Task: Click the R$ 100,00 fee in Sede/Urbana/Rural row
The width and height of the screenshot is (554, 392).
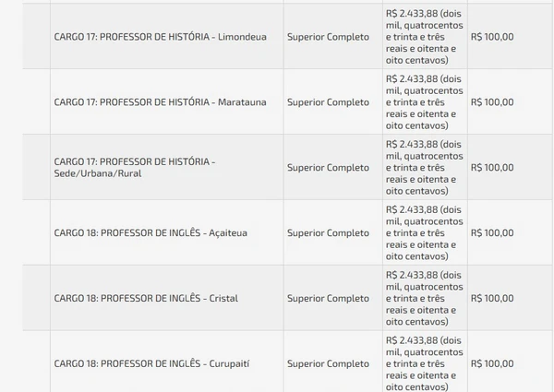Action: 492,167
